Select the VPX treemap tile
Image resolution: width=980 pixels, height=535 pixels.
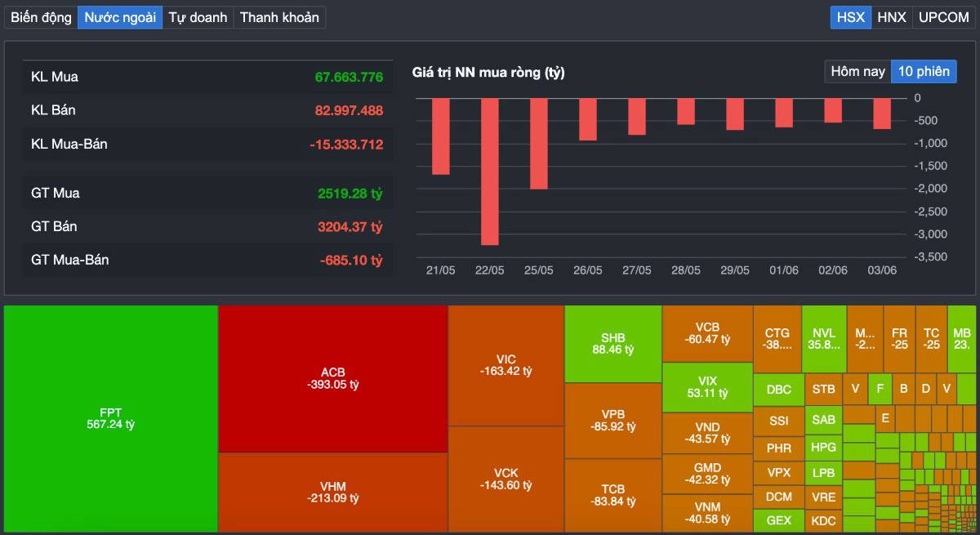[779, 473]
